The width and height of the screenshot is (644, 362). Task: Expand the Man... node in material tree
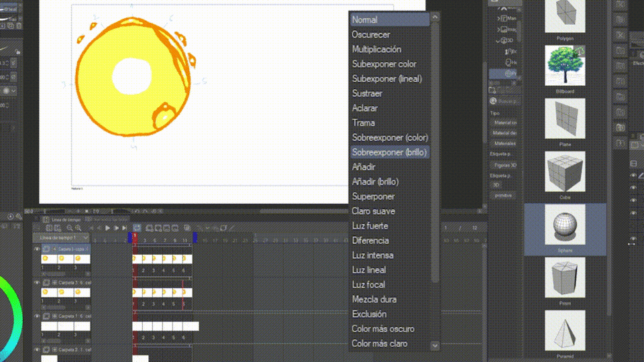(x=498, y=19)
